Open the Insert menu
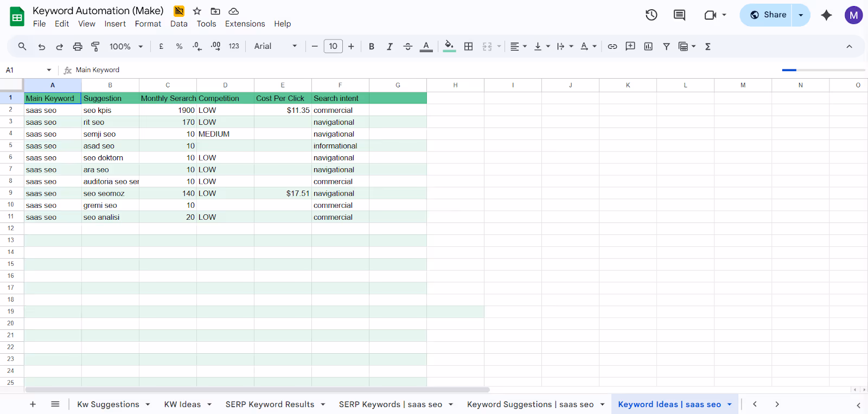This screenshot has height=414, width=868. [115, 24]
